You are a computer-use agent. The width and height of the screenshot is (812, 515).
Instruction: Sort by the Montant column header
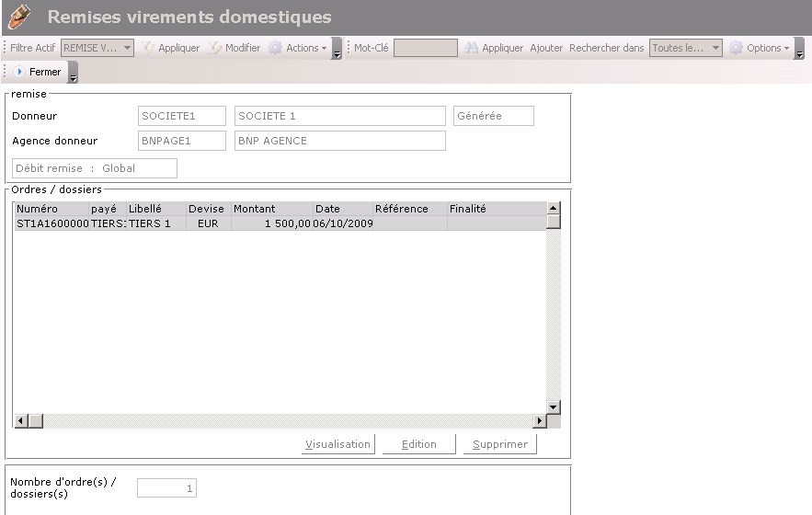pyautogui.click(x=271, y=209)
